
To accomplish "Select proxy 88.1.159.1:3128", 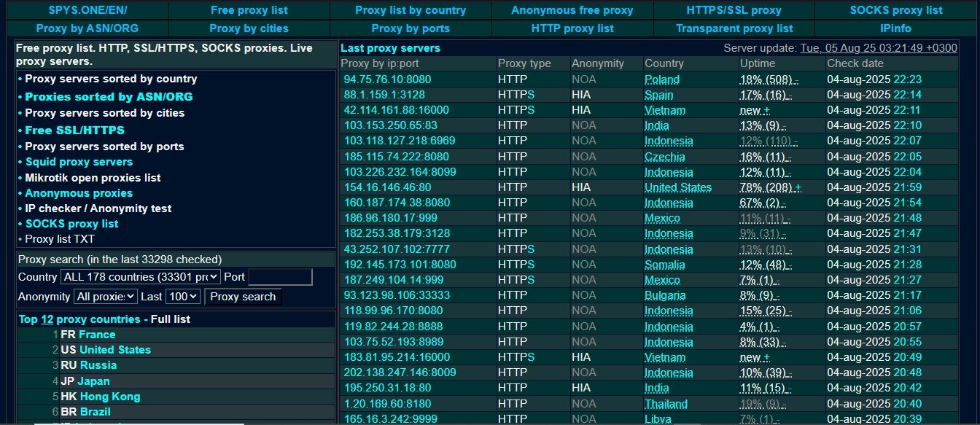I will coord(384,95).
